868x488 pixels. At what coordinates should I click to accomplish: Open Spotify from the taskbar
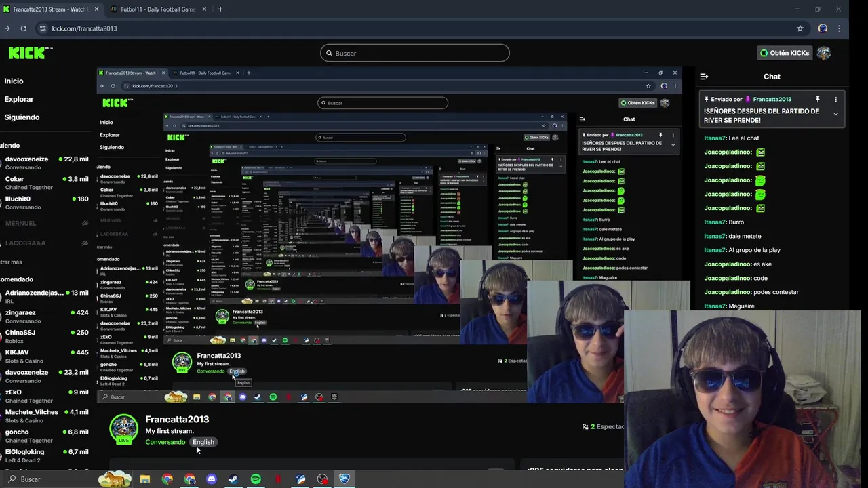click(x=256, y=479)
